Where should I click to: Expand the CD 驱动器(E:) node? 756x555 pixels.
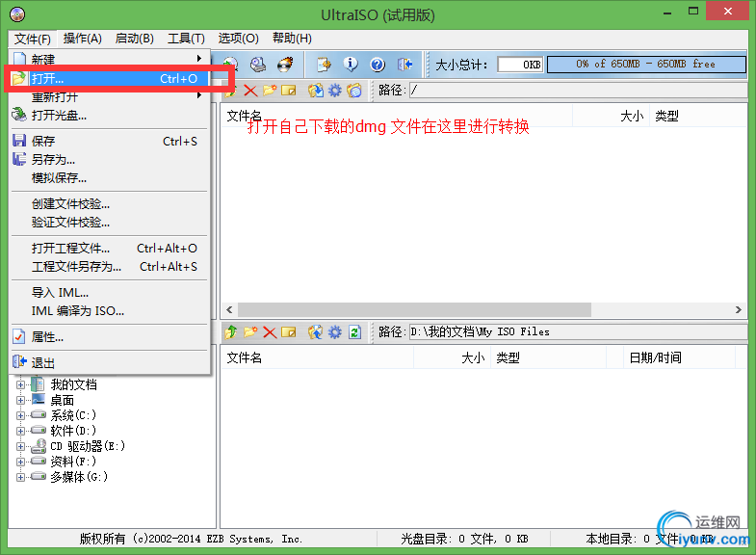point(20,446)
